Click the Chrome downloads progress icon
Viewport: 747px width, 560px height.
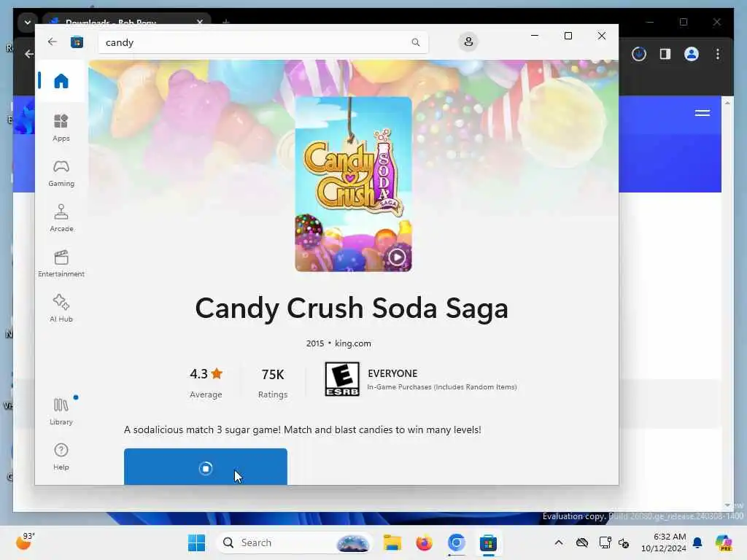click(x=639, y=54)
